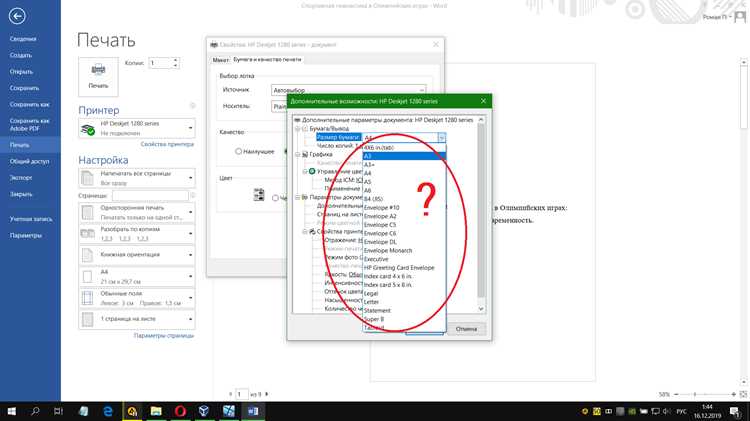Open the Источник Автовыбор dropdown
The width and height of the screenshot is (750, 421).
[x=348, y=90]
